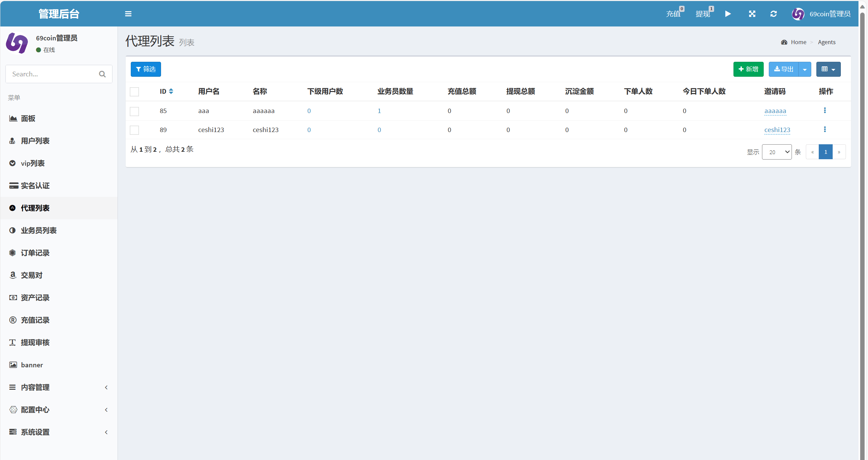Open row actions menu for agent aaa
The image size is (868, 460).
click(x=825, y=110)
